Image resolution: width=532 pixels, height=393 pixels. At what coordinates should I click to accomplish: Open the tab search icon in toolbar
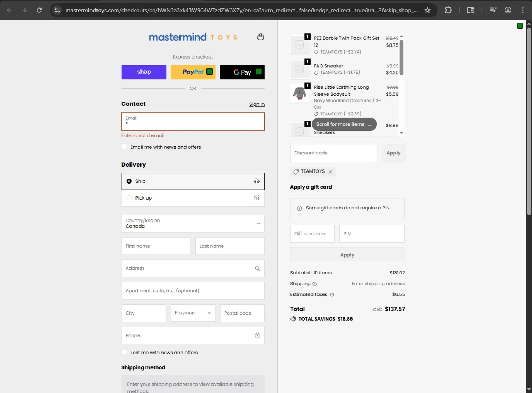click(x=471, y=10)
